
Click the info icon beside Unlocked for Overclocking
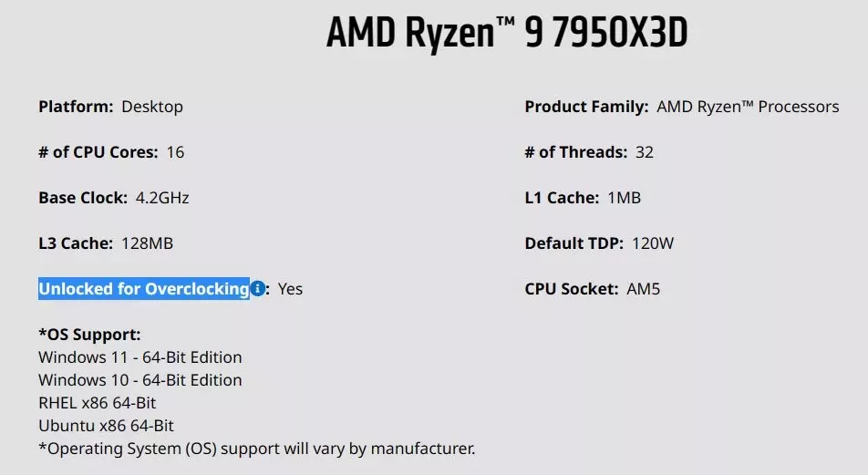258,289
